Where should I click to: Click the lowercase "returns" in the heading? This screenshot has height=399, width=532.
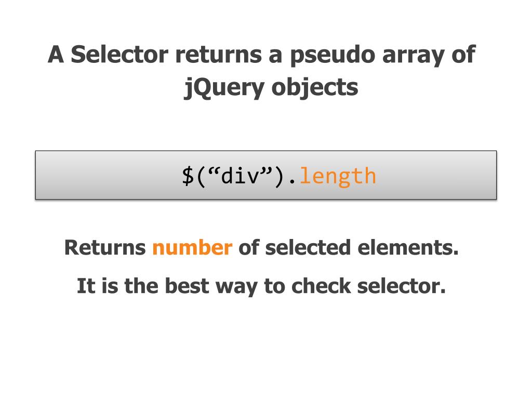[x=218, y=55]
